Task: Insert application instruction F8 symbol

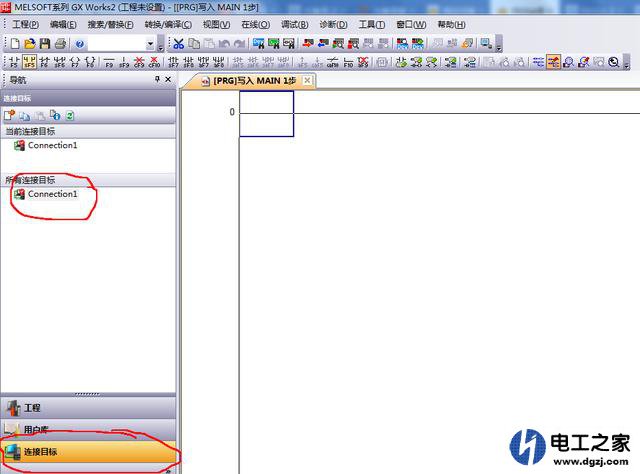Action: point(90,62)
